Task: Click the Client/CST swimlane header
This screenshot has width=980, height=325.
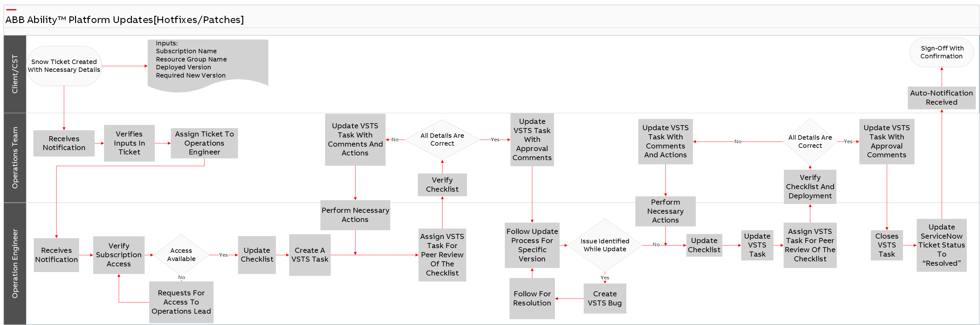Action: [x=15, y=74]
